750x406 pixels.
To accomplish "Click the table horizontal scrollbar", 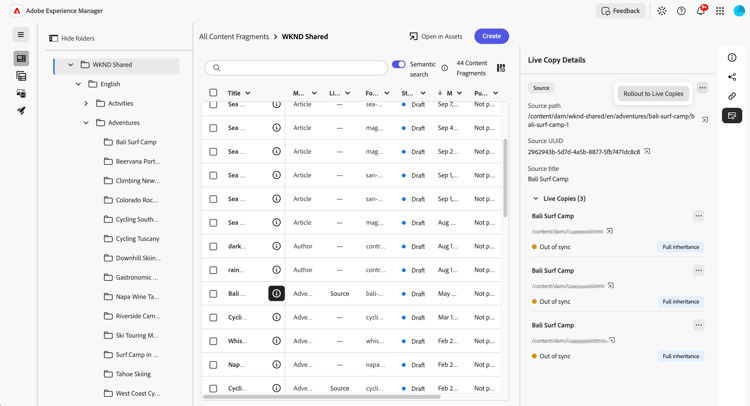I will click(321, 396).
